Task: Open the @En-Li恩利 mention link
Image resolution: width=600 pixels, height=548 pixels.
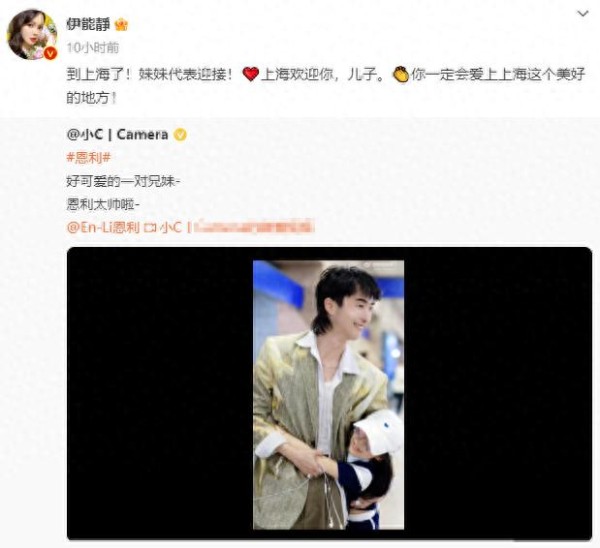Action: click(103, 227)
